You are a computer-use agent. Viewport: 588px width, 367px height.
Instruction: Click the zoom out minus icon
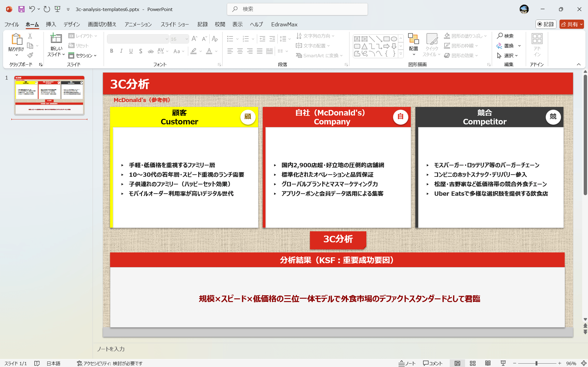click(515, 363)
